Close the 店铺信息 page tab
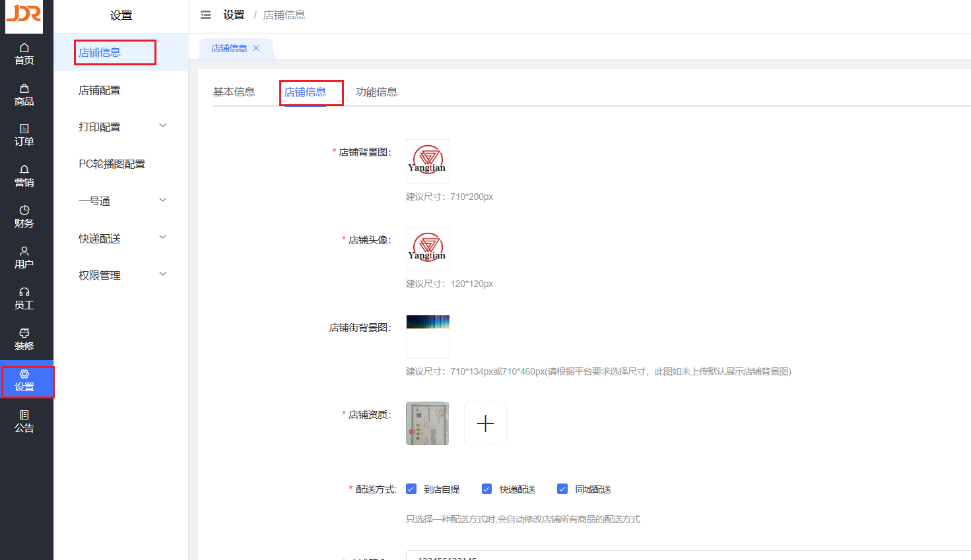This screenshot has height=560, width=971. (256, 48)
